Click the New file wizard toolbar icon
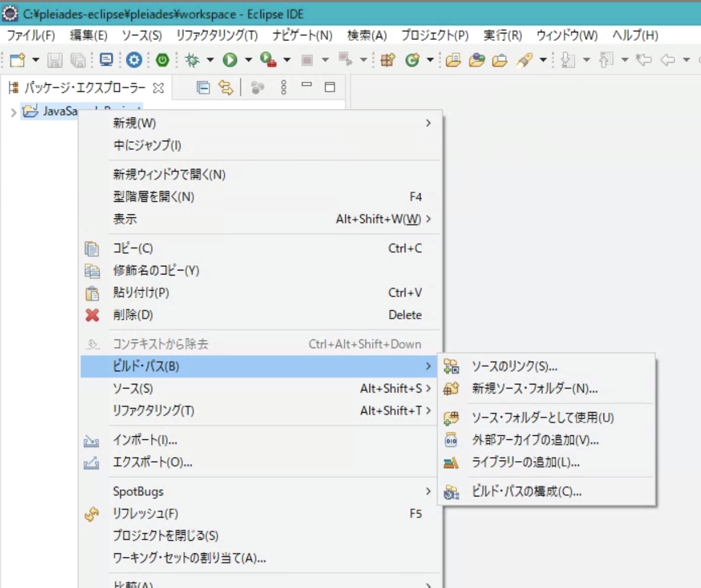Screen dimensions: 701x588 tap(18, 60)
